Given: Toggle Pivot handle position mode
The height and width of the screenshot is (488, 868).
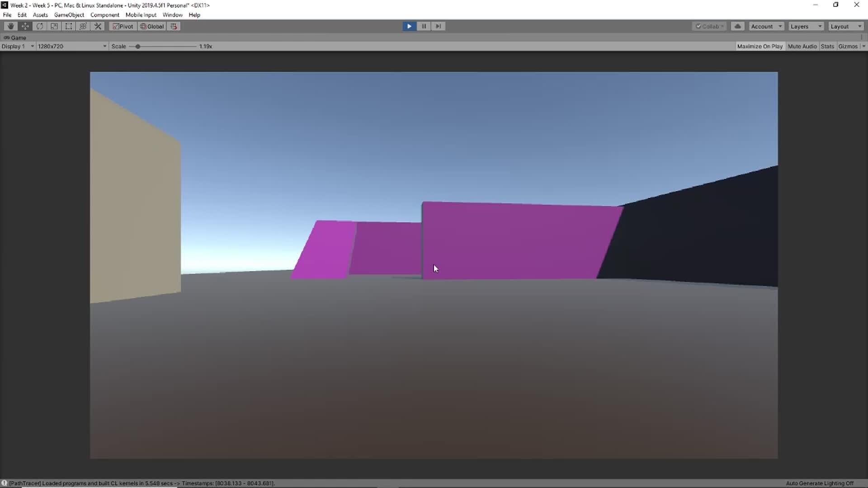Looking at the screenshot, I should [123, 26].
